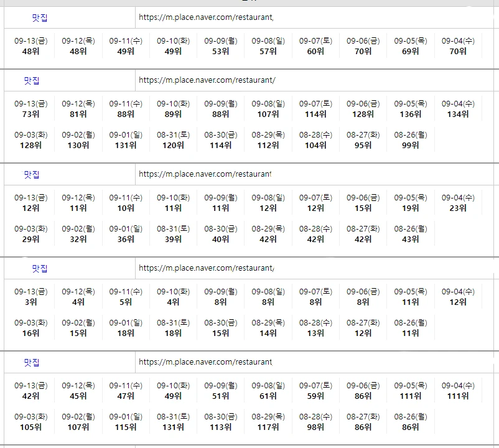Select the 09-13(금) cell showing 48위
The width and height of the screenshot is (499, 448).
(30, 46)
